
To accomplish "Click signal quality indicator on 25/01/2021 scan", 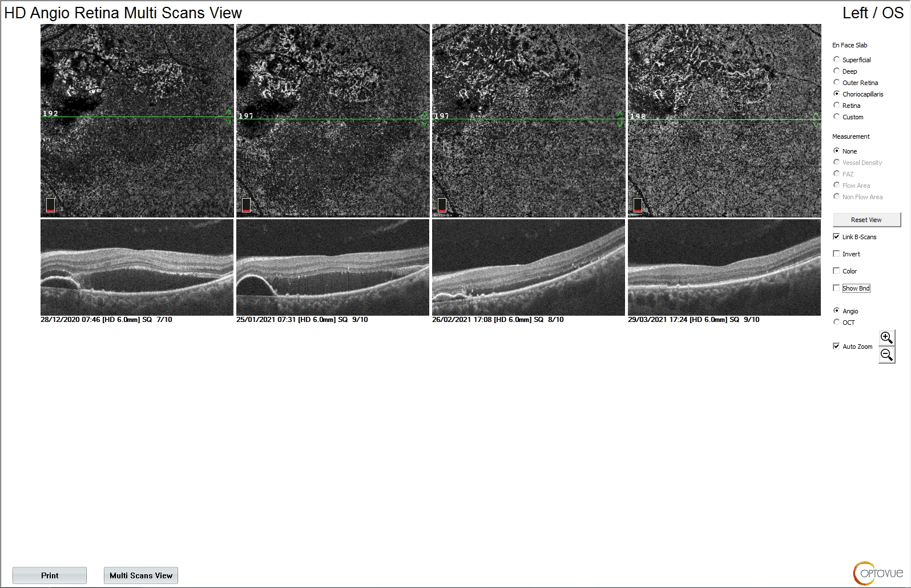I will pos(246,205).
